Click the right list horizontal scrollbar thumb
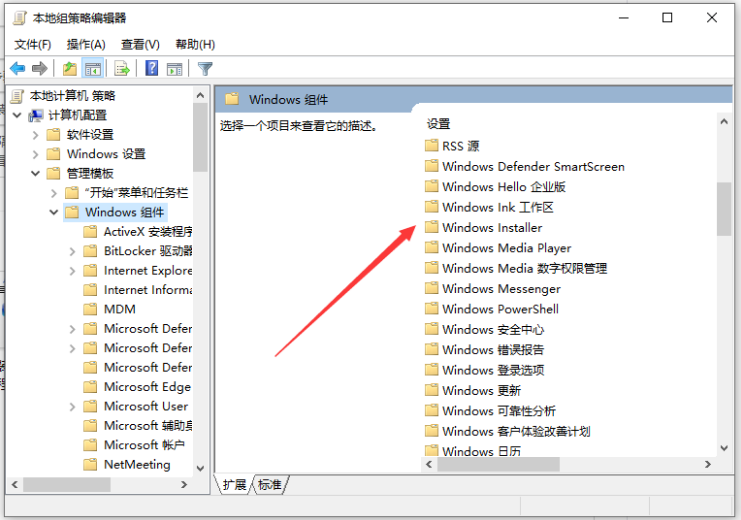 click(x=499, y=464)
